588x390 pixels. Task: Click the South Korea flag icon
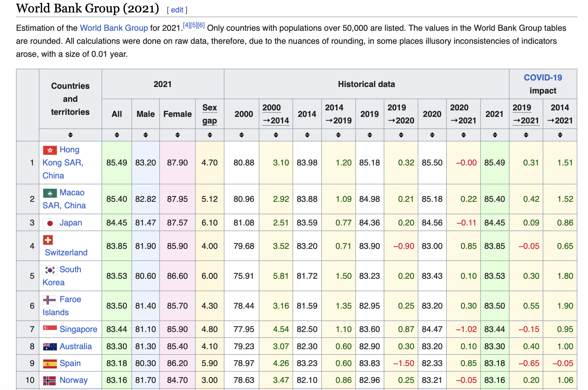(50, 270)
